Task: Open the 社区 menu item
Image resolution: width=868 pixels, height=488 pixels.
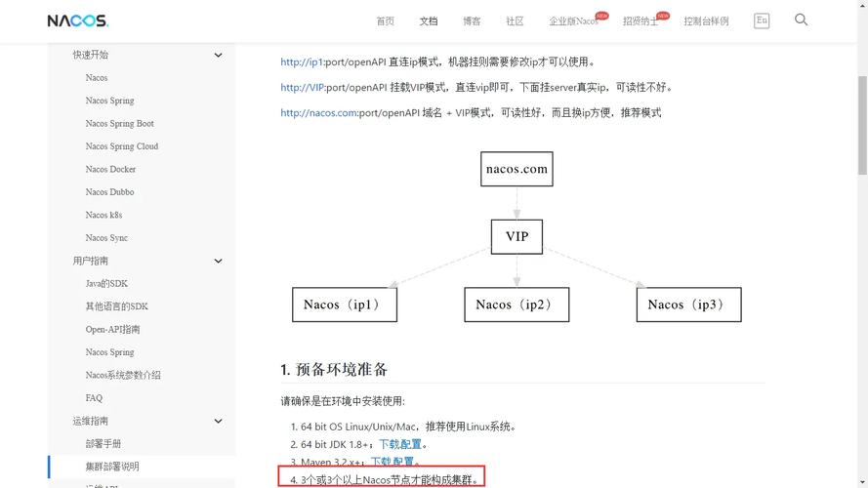Action: click(515, 21)
